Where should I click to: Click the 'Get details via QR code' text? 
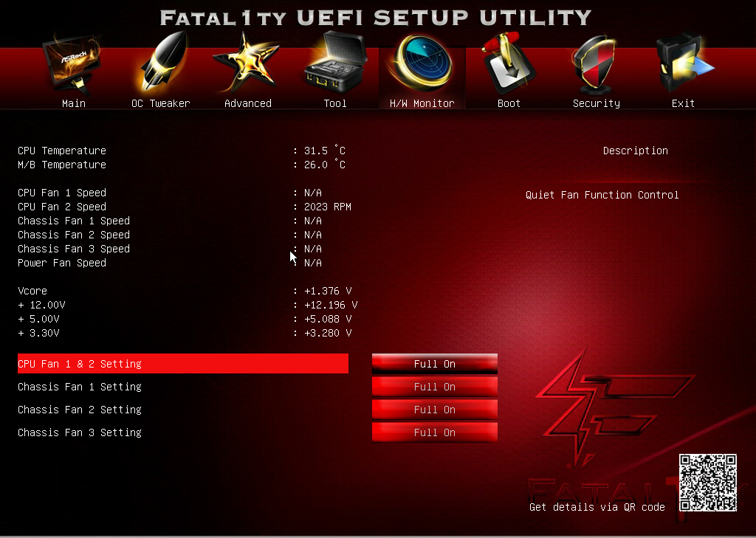(x=597, y=507)
